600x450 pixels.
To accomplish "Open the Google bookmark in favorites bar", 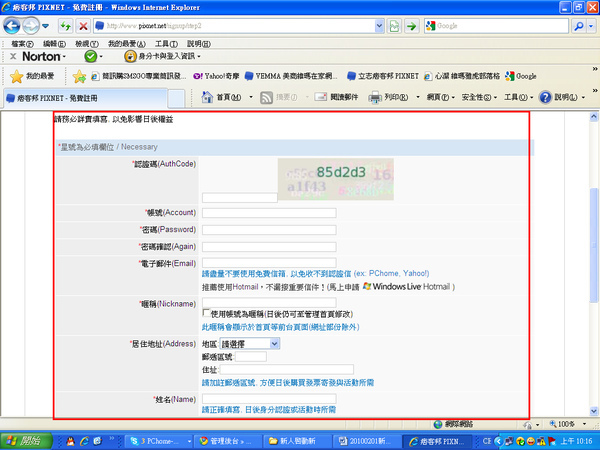I will pyautogui.click(x=521, y=76).
